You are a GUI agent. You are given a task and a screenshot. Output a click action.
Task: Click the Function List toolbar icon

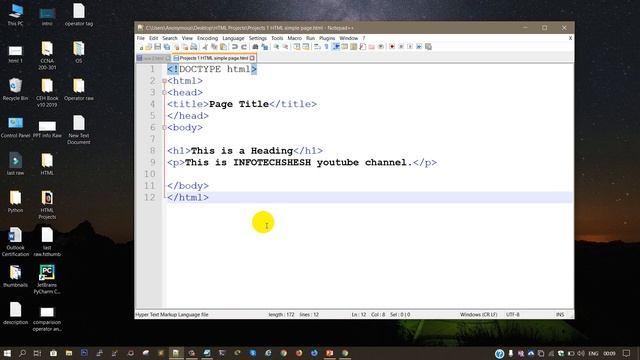[x=362, y=47]
